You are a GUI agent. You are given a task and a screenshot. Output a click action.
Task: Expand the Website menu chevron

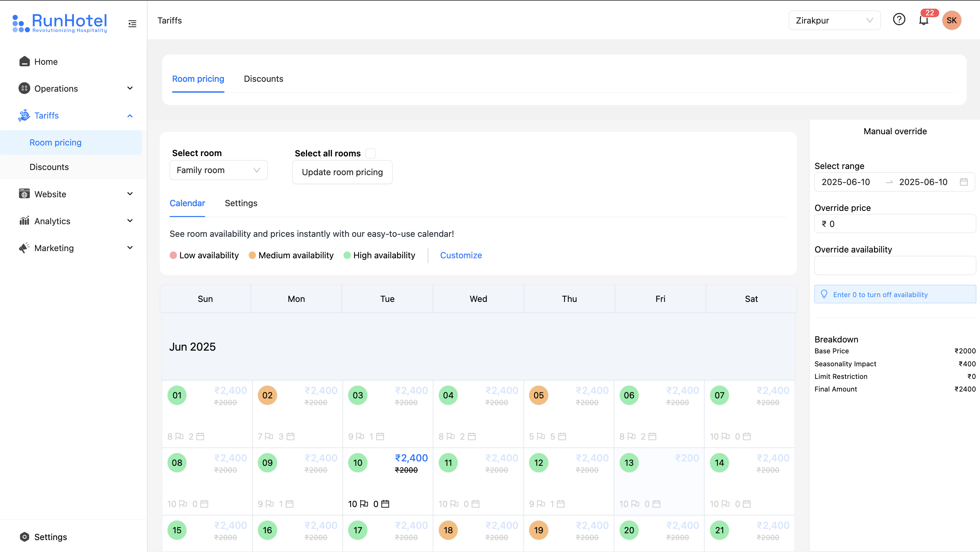(x=130, y=194)
